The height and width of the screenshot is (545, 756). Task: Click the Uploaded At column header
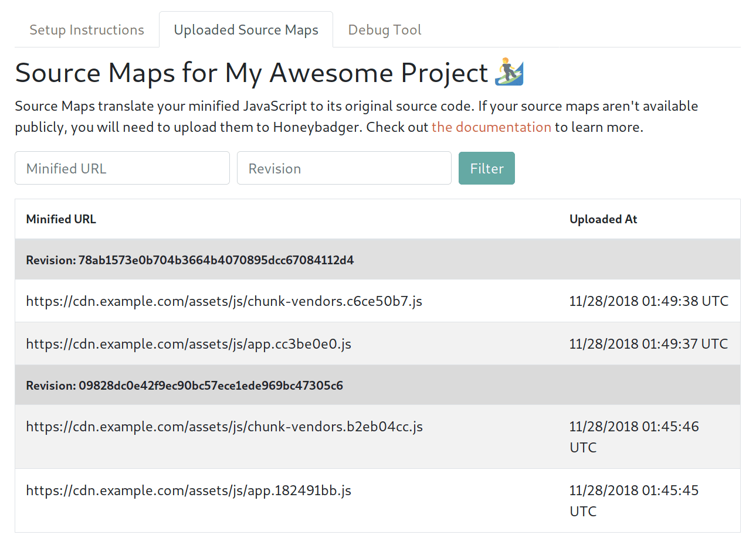[603, 219]
